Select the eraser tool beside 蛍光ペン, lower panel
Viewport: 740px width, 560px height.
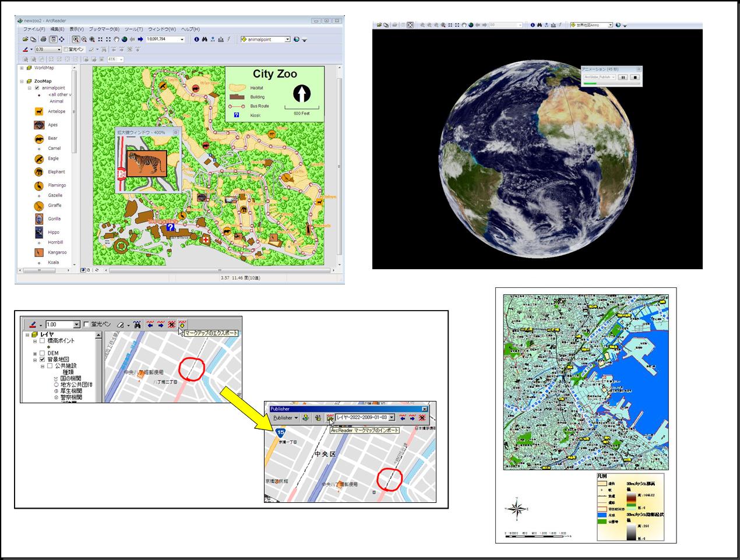(120, 325)
